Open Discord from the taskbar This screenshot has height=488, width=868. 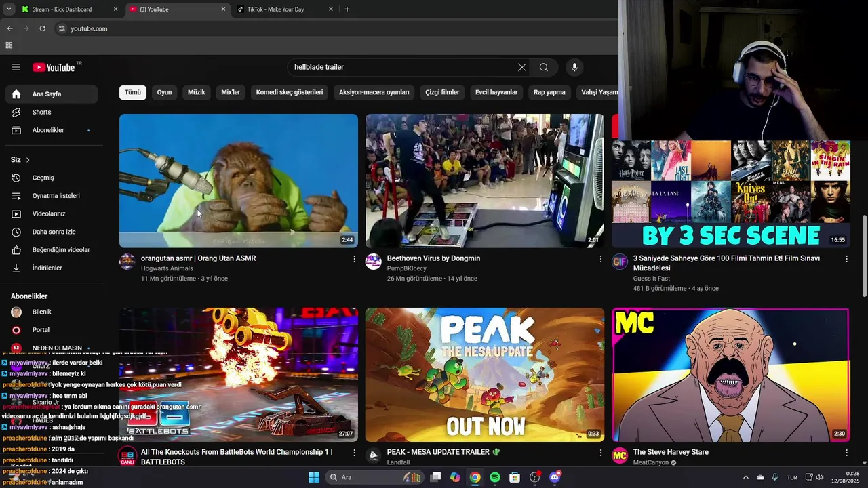tap(555, 477)
